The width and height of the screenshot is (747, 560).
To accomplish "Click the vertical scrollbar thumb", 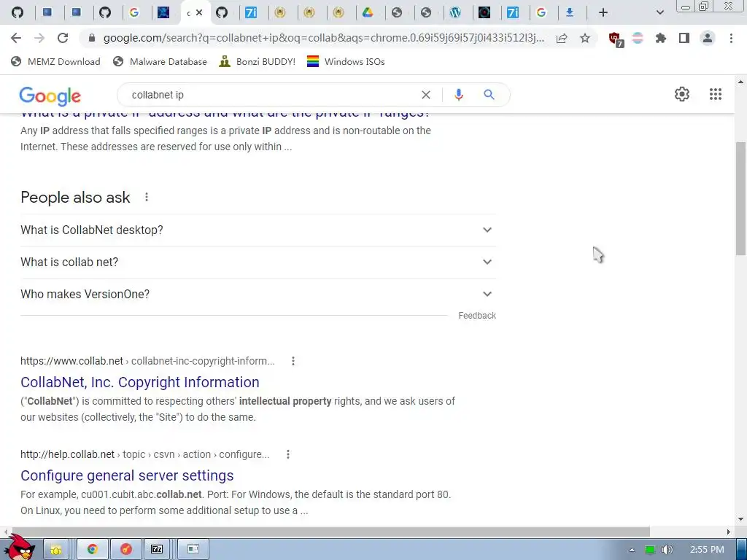I will click(741, 198).
